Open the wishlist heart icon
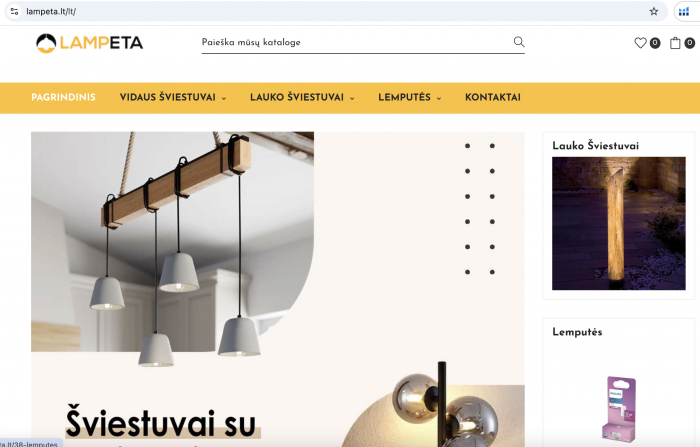The image size is (700, 447). [640, 43]
